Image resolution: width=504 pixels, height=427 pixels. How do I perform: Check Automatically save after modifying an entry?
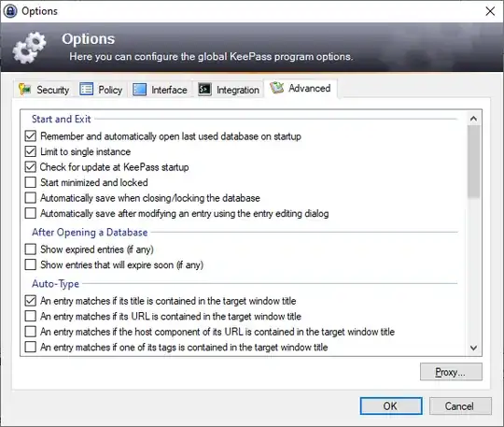click(31, 213)
